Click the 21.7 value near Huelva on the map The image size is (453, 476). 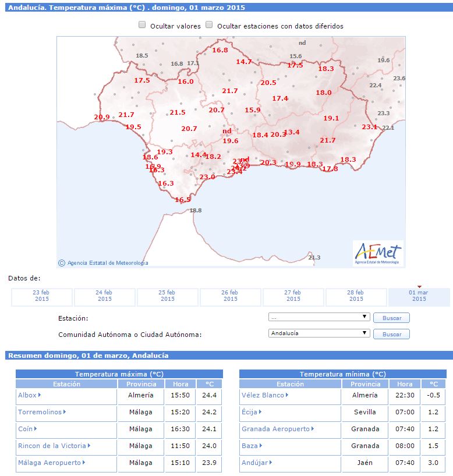click(x=126, y=115)
